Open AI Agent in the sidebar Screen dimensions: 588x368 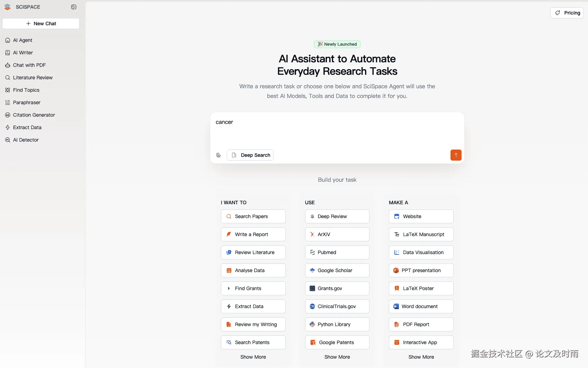click(x=23, y=40)
